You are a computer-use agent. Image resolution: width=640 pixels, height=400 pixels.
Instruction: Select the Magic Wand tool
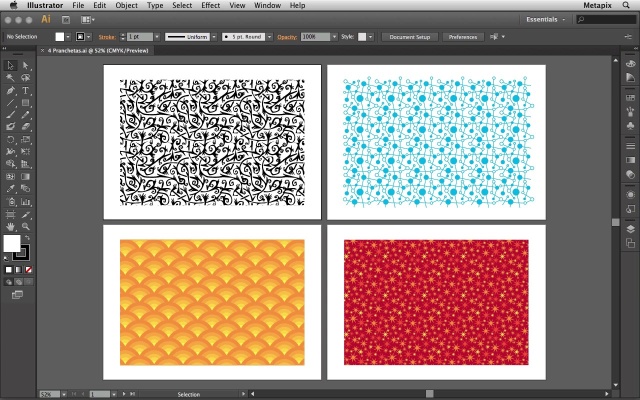(x=10, y=78)
